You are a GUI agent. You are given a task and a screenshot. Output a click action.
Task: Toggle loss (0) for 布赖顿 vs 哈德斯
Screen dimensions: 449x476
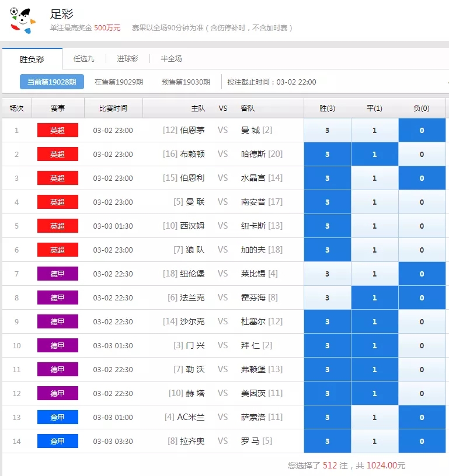click(422, 154)
